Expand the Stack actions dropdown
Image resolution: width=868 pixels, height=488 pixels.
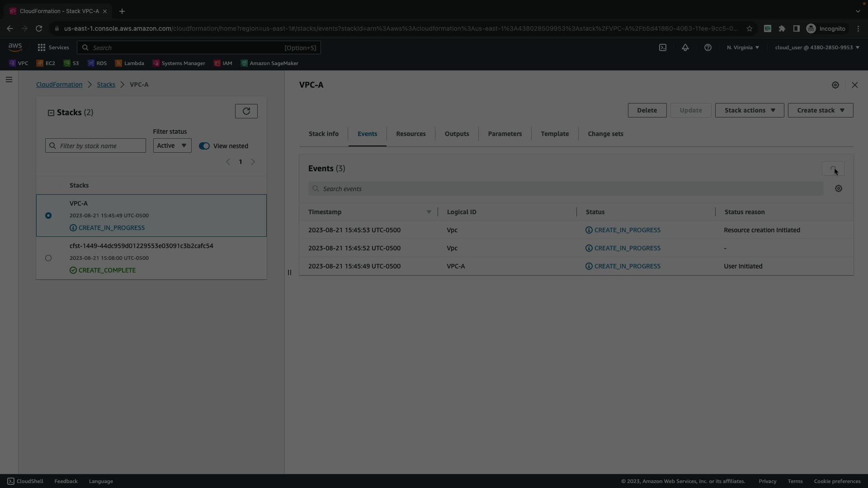(749, 110)
